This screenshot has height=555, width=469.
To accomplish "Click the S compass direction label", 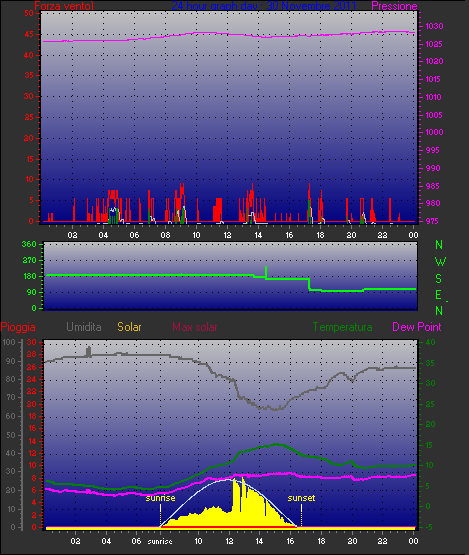I will click(439, 279).
